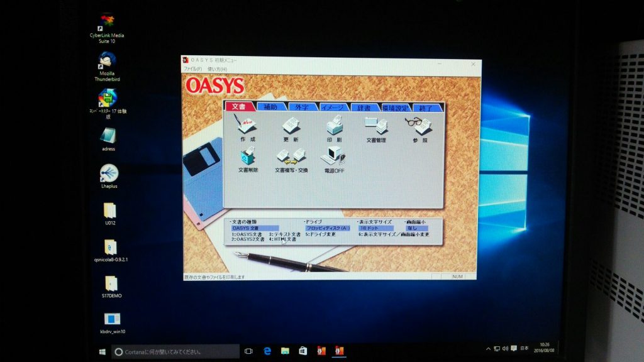Click the 終了 tab
Screen dimensions: 644x362
coord(426,108)
